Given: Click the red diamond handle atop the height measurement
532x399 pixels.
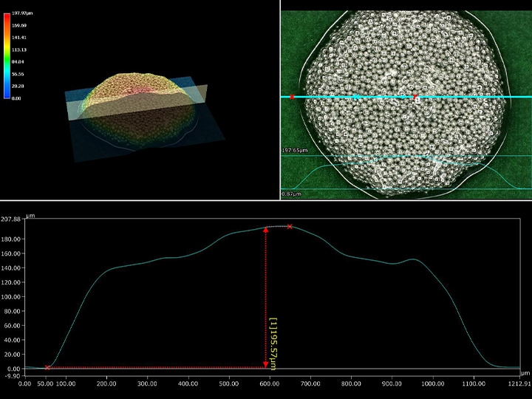Looking at the screenshot, I should [266, 231].
